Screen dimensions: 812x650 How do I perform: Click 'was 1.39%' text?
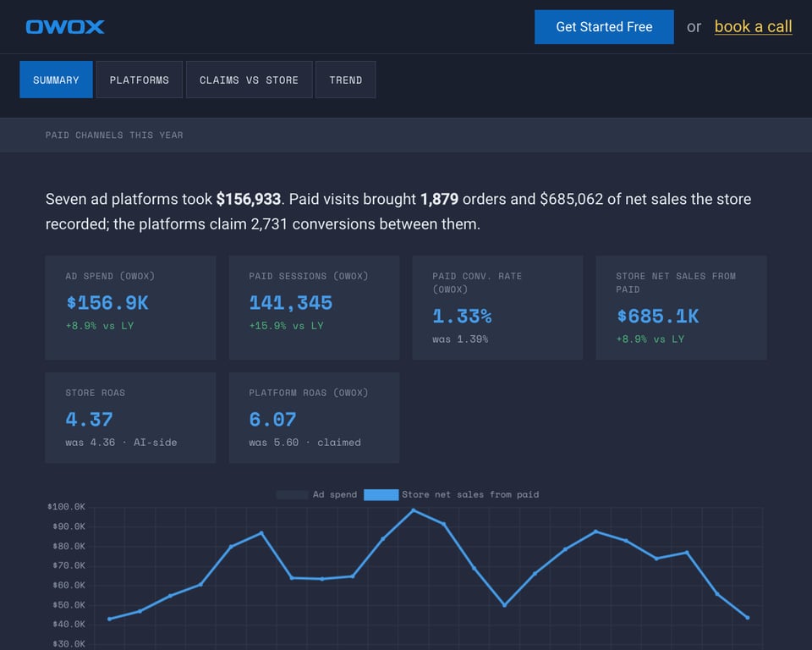(x=460, y=339)
